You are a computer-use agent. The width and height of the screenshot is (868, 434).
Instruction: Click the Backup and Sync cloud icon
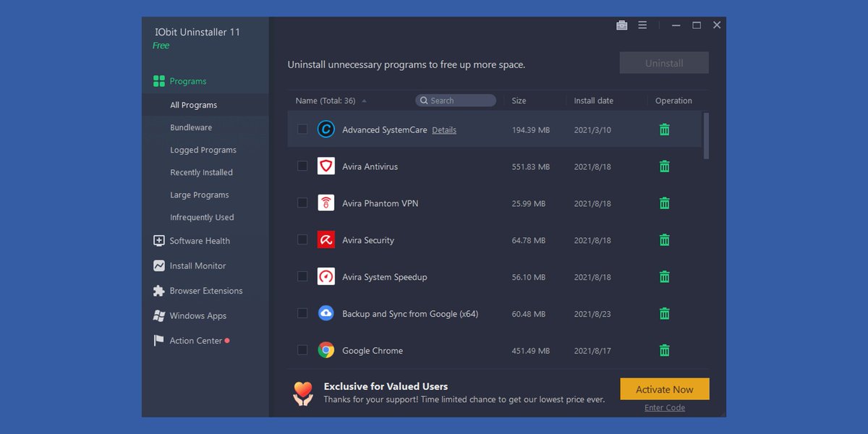tap(326, 314)
